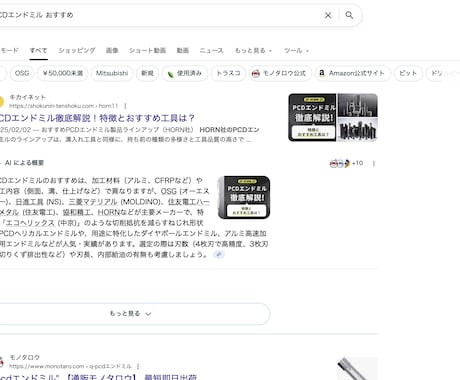Click the link icon ending the AI overview
The width and height of the screenshot is (460, 380).
(219, 254)
